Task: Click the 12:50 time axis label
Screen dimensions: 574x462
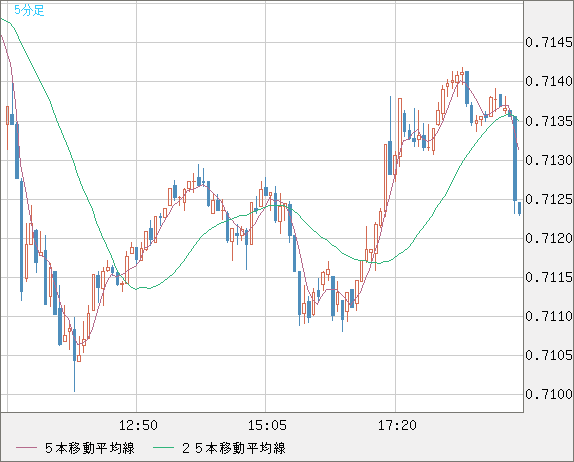Action: coord(138,425)
